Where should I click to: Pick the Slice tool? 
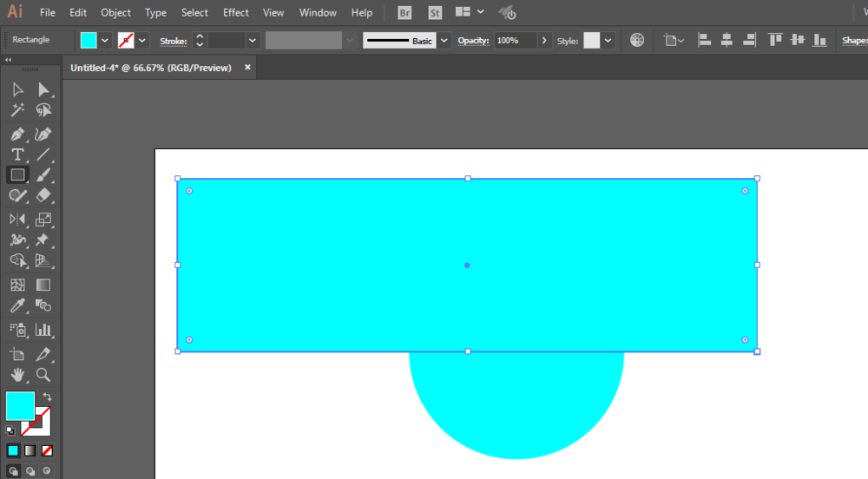point(43,355)
